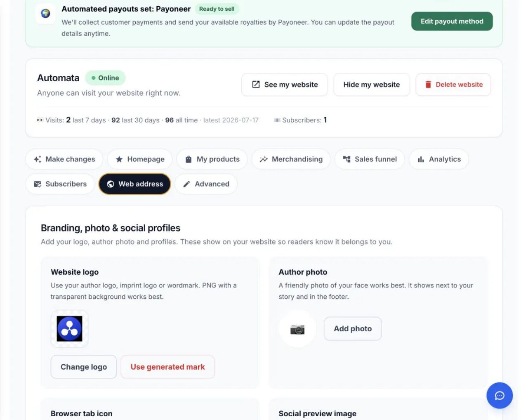Open the Advanced tab
Viewport: 528px width, 420px height.
206,184
